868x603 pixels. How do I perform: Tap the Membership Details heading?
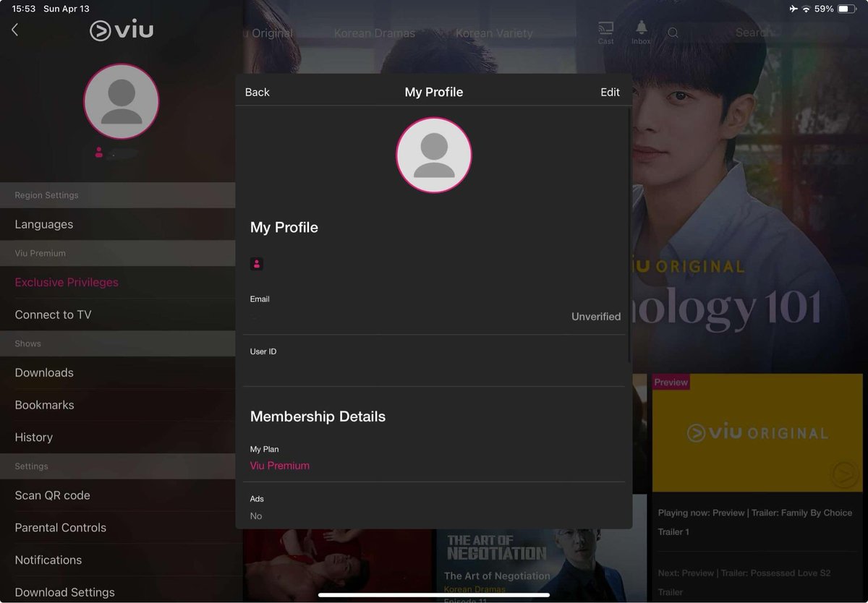[318, 416]
